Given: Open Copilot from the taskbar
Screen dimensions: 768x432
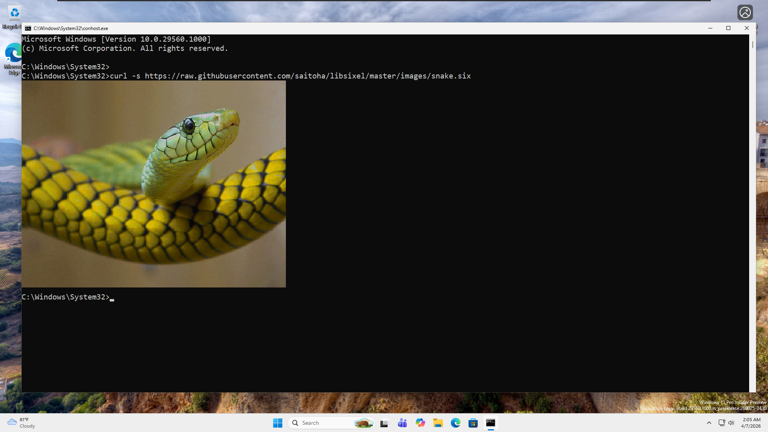Looking at the screenshot, I should click(x=420, y=423).
